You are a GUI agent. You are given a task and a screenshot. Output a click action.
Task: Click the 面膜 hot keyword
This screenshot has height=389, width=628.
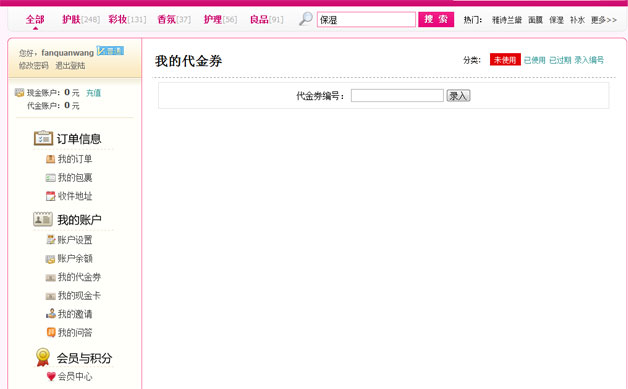click(535, 20)
